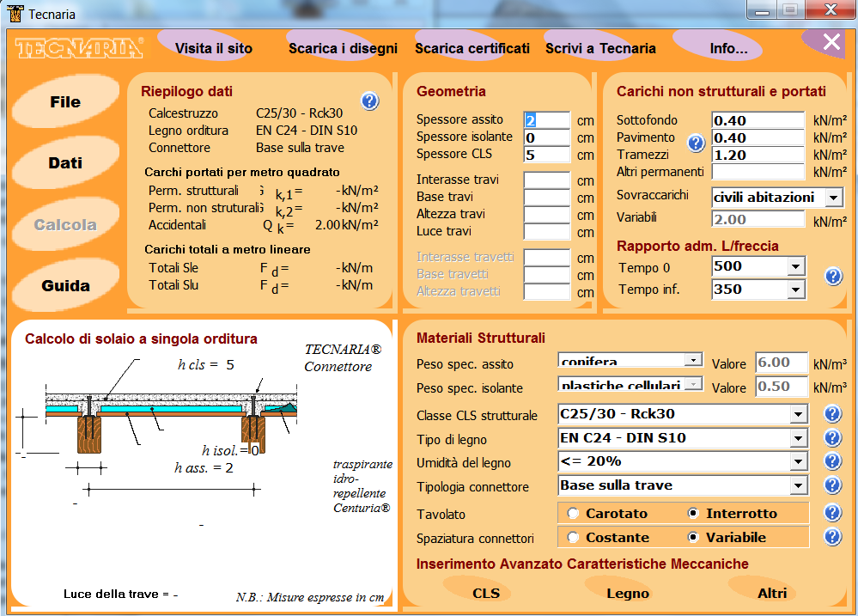
Task: Click the Spessore assito input field
Action: (x=546, y=120)
